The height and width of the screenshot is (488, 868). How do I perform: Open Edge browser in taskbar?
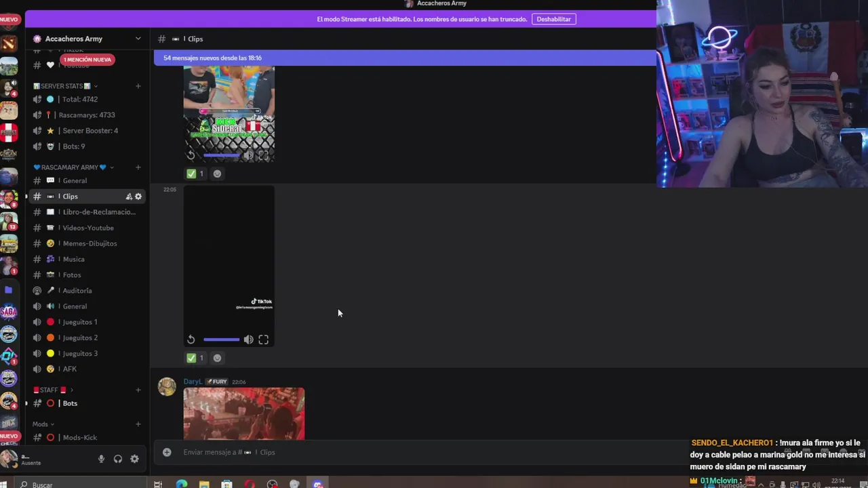click(181, 484)
